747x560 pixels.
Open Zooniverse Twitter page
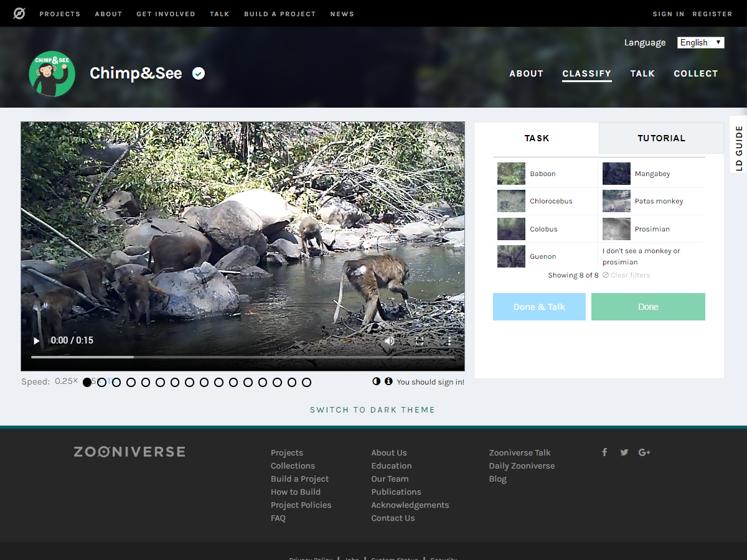click(x=624, y=452)
